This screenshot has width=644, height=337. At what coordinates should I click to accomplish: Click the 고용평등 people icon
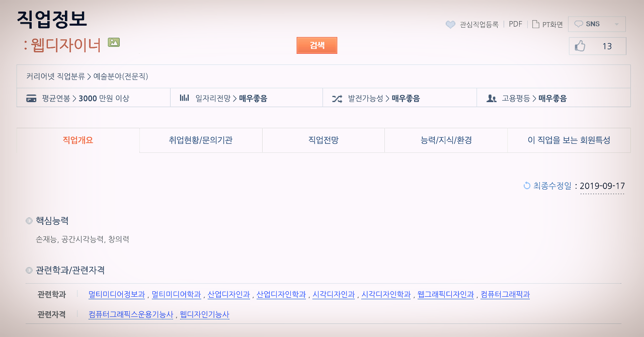tap(492, 98)
